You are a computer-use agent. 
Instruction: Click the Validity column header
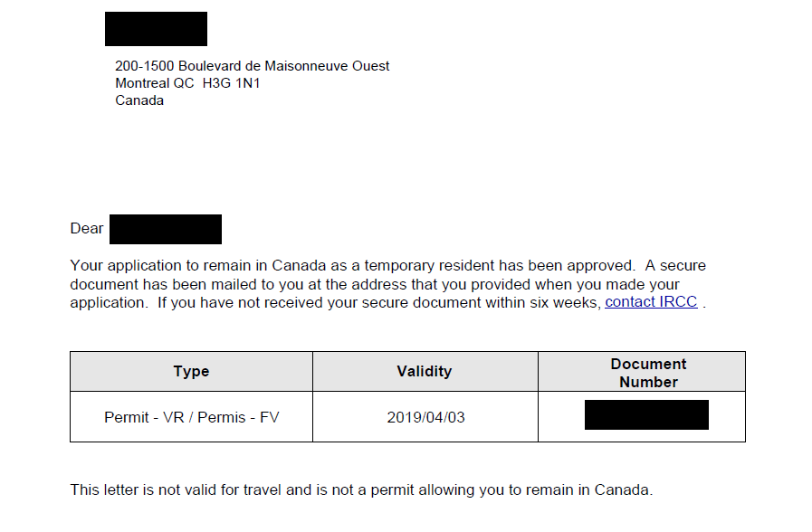425,371
